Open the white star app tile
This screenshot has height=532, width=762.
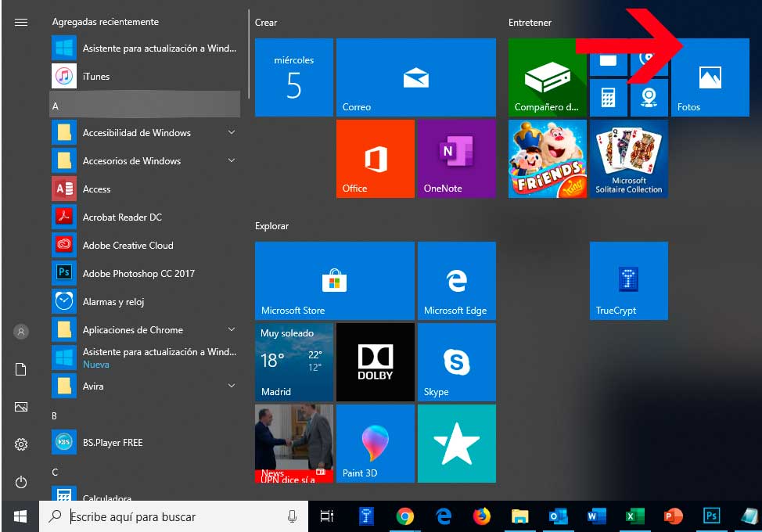457,444
